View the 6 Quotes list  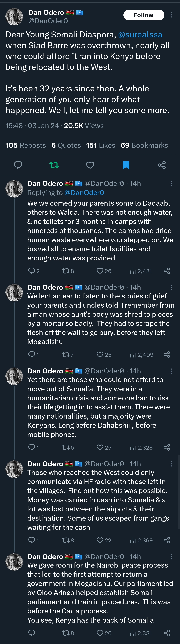(66, 145)
